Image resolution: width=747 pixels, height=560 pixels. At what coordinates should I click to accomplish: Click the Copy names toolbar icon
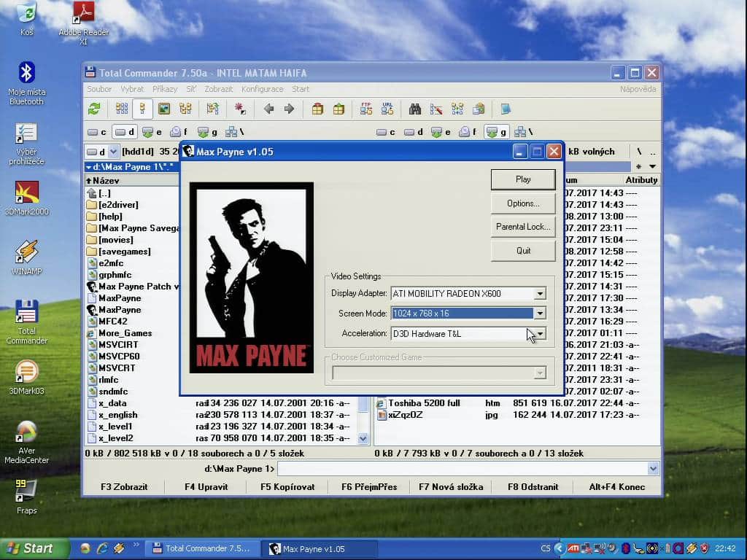click(479, 109)
